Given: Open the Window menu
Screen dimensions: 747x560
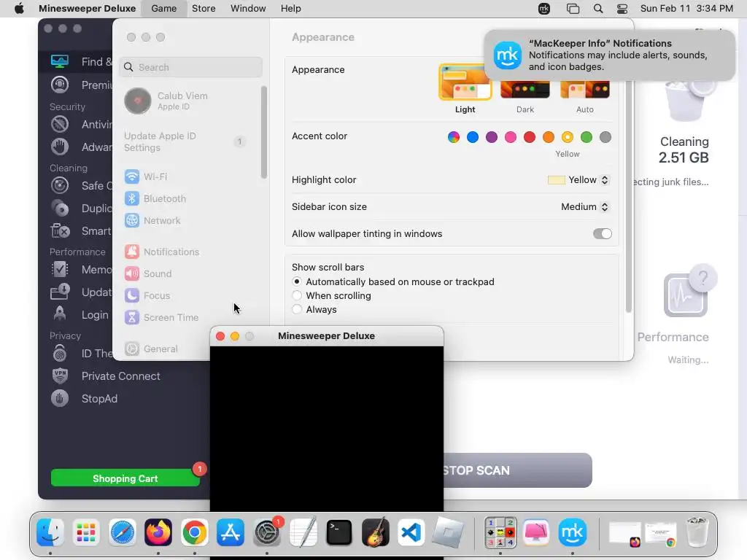Looking at the screenshot, I should click(248, 9).
